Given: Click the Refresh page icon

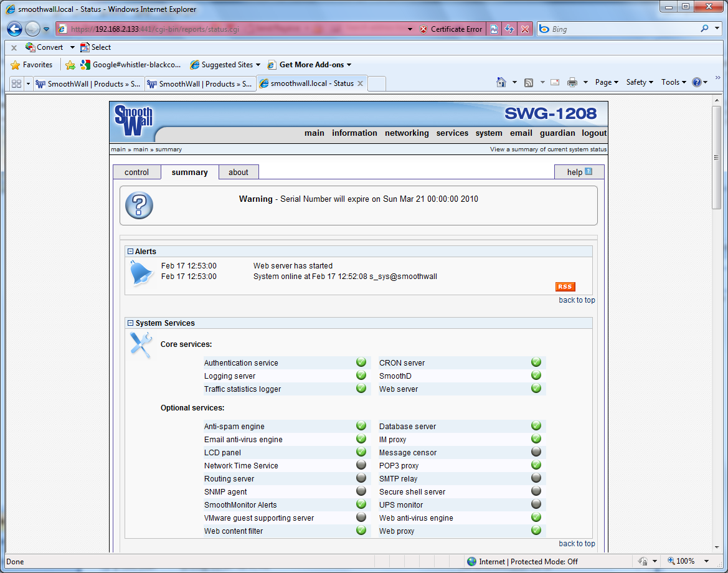Looking at the screenshot, I should click(509, 29).
